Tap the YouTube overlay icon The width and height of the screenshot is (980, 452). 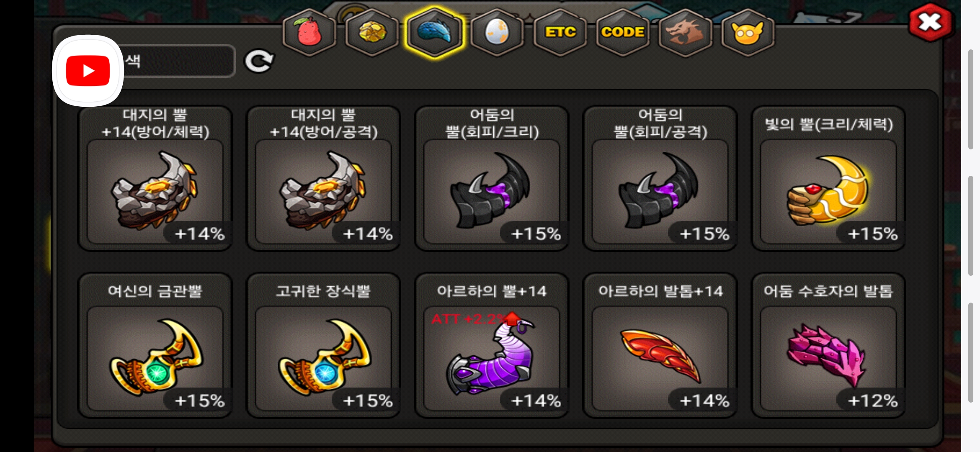[88, 70]
